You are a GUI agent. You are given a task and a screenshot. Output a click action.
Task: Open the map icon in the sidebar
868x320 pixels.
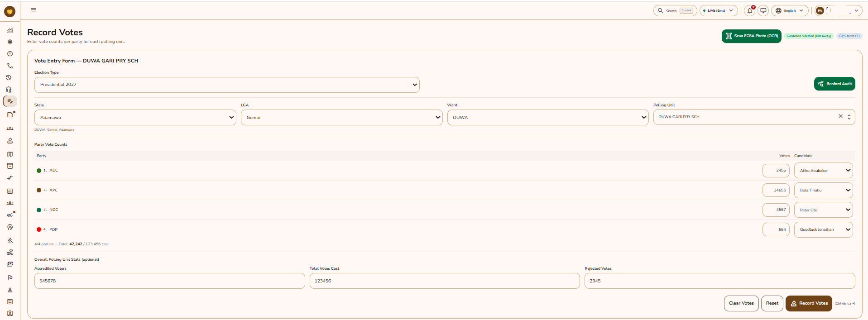pos(10,154)
